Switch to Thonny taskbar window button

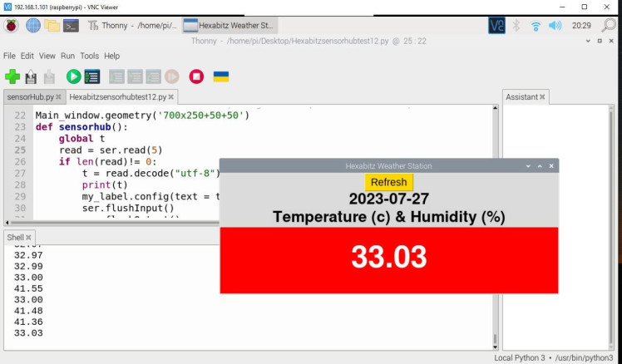[132, 26]
